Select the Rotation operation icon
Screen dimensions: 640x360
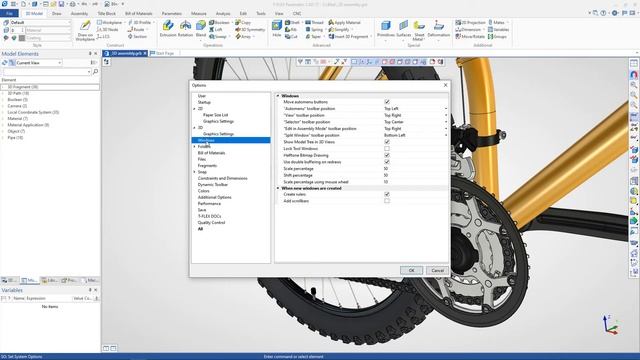pos(185,26)
